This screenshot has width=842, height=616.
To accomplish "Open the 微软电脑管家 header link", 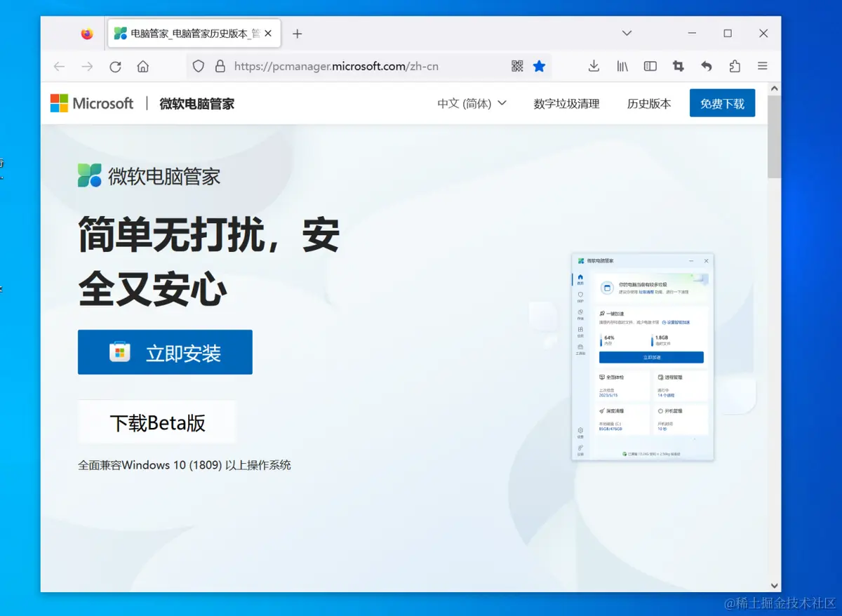I will (196, 104).
